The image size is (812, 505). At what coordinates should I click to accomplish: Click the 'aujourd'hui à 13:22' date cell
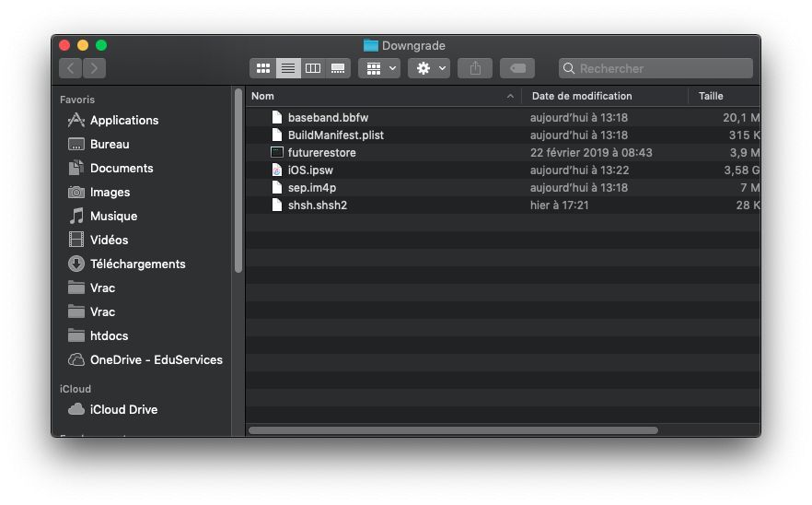pyautogui.click(x=579, y=170)
